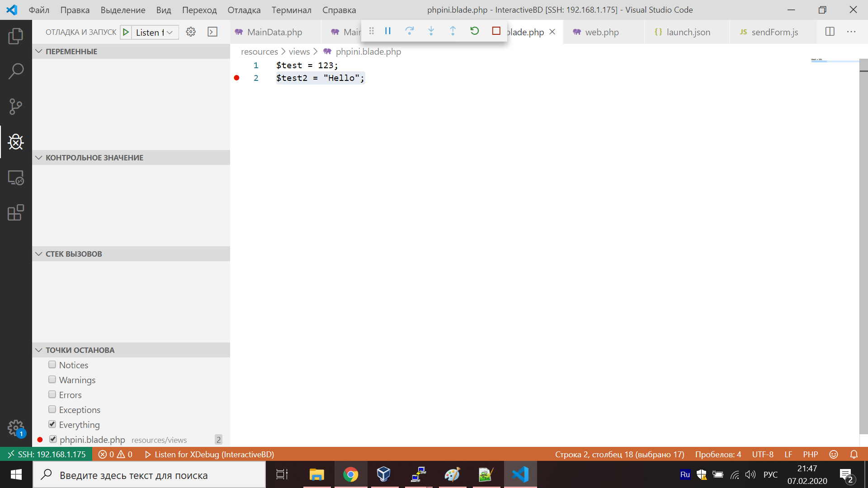This screenshot has height=488, width=868.
Task: Enable the Errors breakpoint checkbox
Action: click(x=52, y=394)
